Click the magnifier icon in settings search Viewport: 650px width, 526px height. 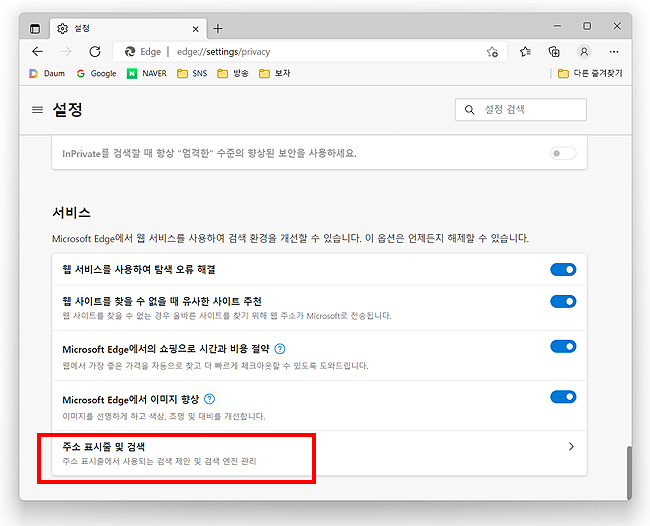tap(469, 110)
